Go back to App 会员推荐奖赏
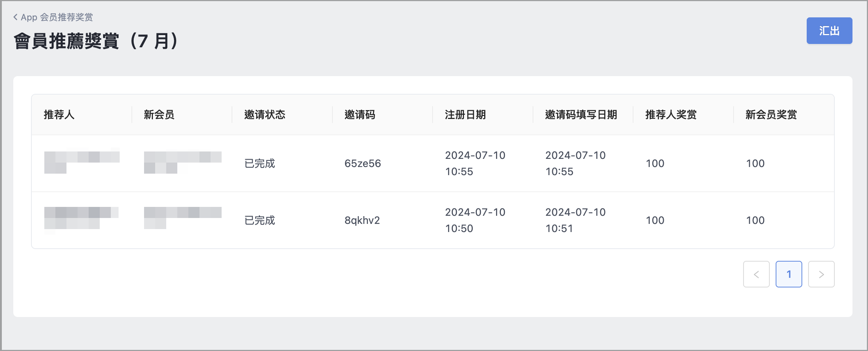Viewport: 868px width, 351px height. (x=53, y=17)
